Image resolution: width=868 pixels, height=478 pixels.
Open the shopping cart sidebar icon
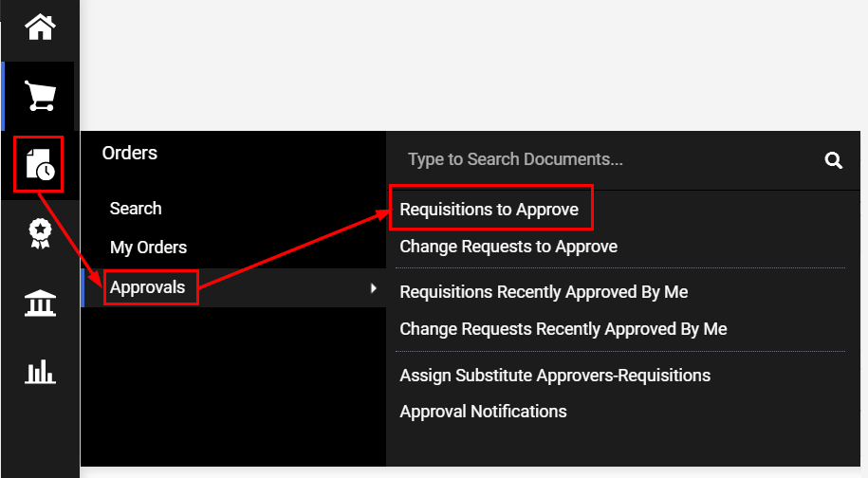pos(40,96)
